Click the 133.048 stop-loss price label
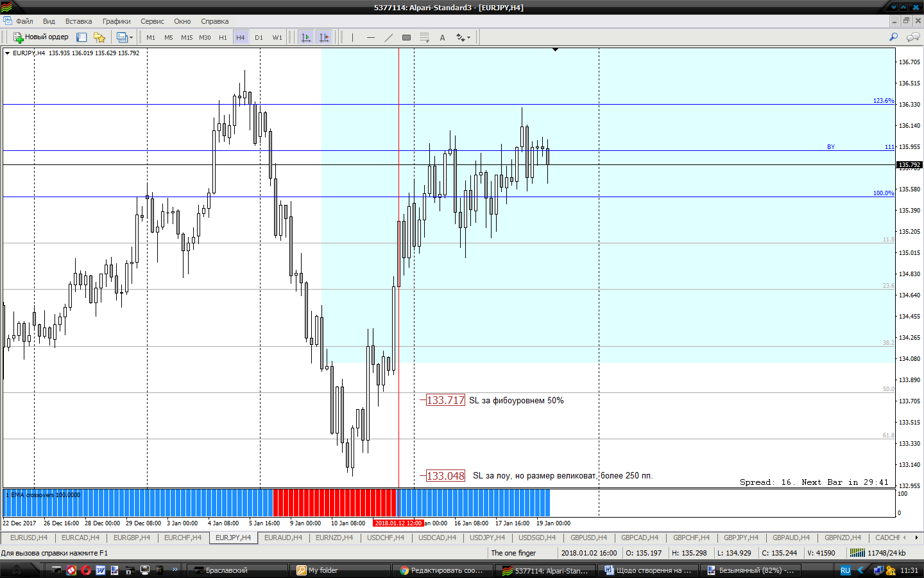This screenshot has height=578, width=924. pyautogui.click(x=445, y=476)
